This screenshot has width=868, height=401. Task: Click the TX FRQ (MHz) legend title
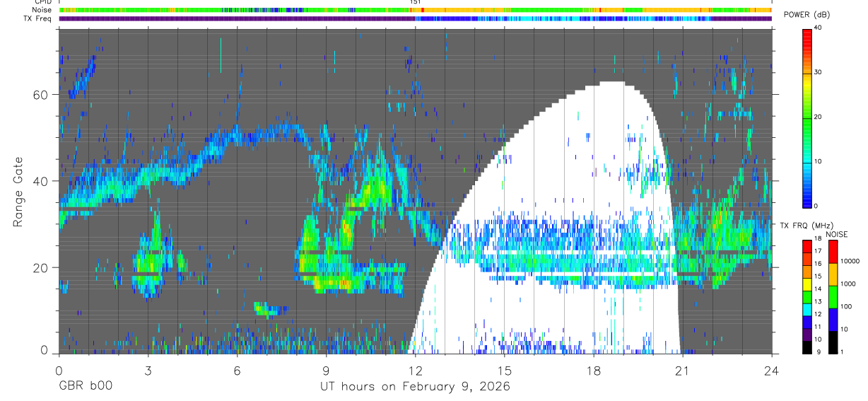(807, 226)
